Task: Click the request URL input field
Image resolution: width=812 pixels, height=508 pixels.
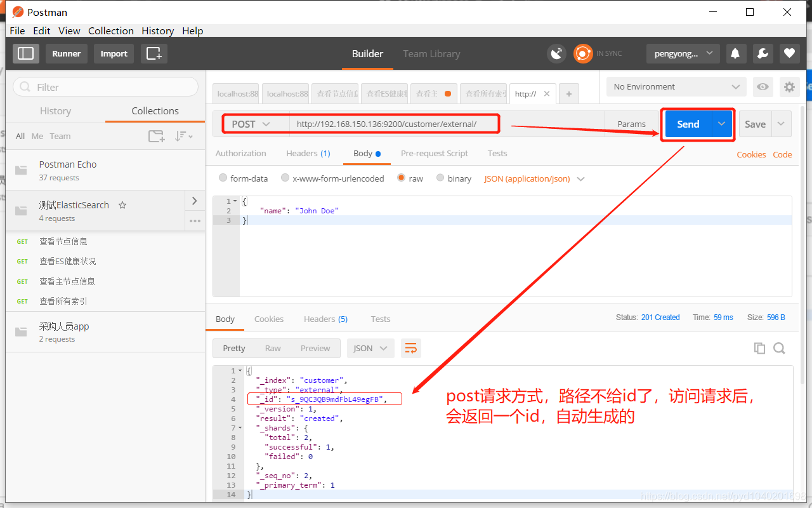Action: (x=446, y=124)
